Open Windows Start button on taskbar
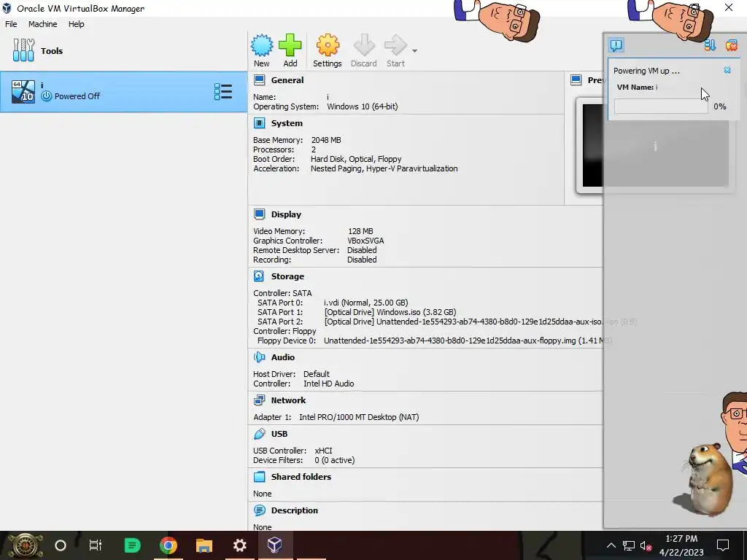The image size is (747, 560). (x=25, y=545)
